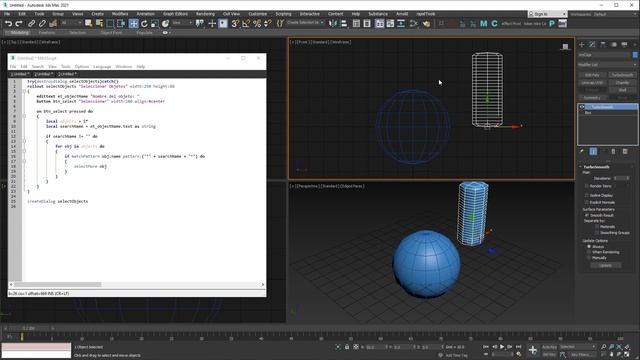Click the object color swatch beside name
The image size is (640, 360).
point(635,55)
